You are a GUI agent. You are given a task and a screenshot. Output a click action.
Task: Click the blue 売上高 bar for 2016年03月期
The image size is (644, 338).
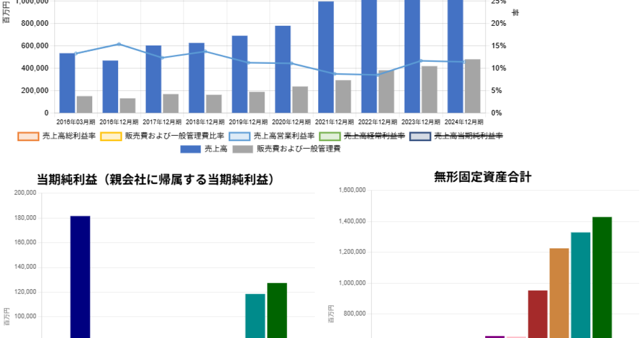click(67, 83)
